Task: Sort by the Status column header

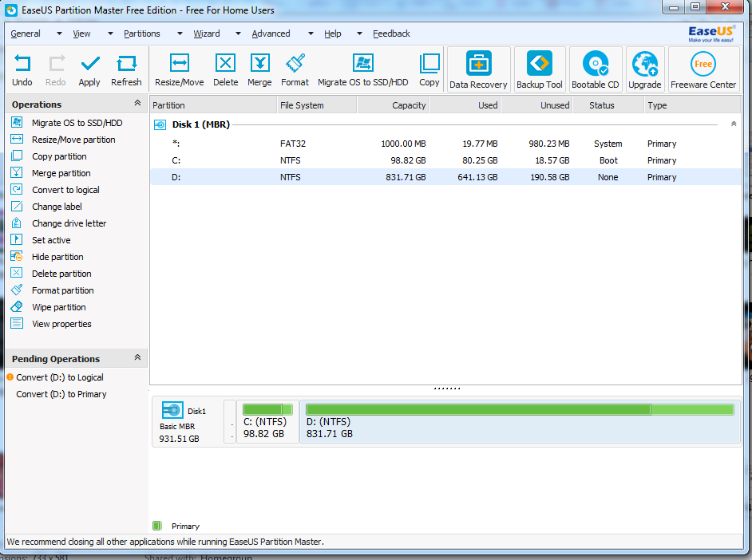Action: coord(608,105)
